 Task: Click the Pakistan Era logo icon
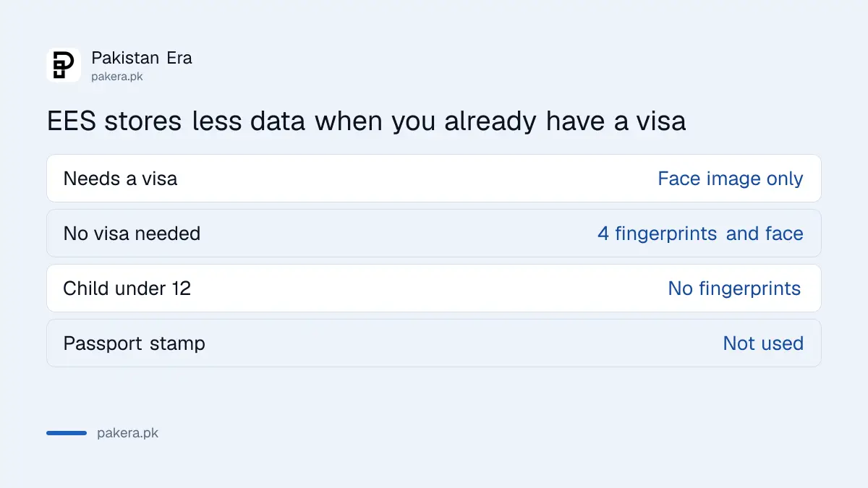(64, 65)
